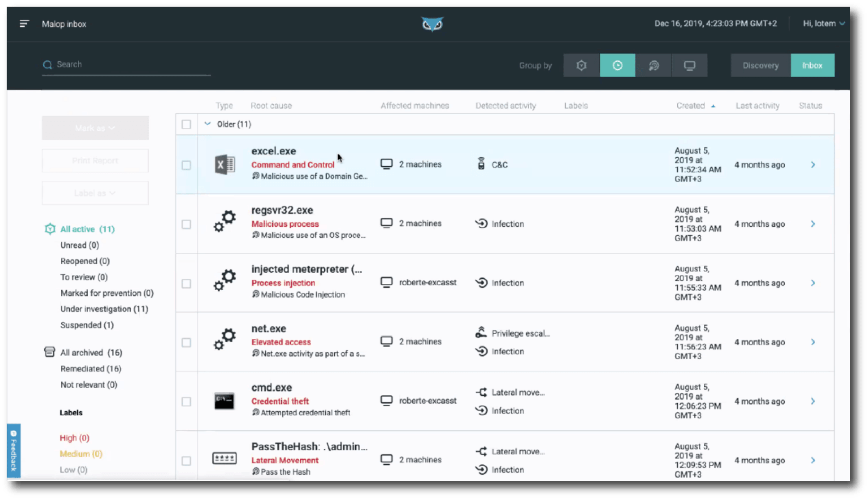This screenshot has width=868, height=499.
Task: Group malops by detected activity icon
Action: (x=654, y=65)
